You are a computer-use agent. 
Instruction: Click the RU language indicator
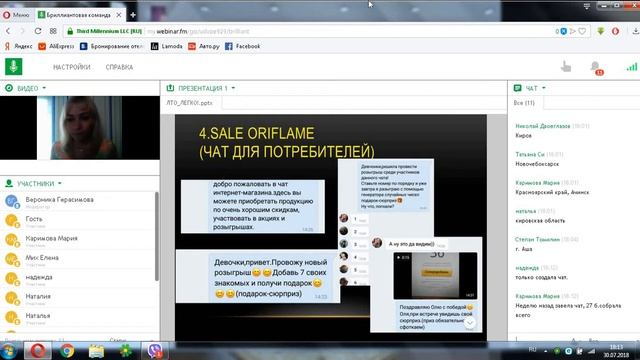(532, 350)
